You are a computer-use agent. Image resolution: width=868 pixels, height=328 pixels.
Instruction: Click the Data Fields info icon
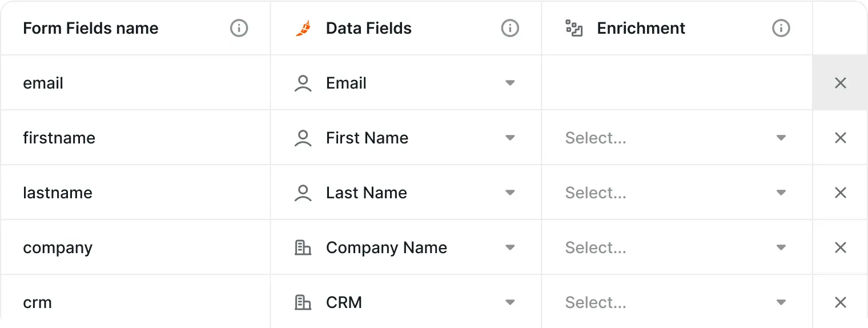(509, 28)
